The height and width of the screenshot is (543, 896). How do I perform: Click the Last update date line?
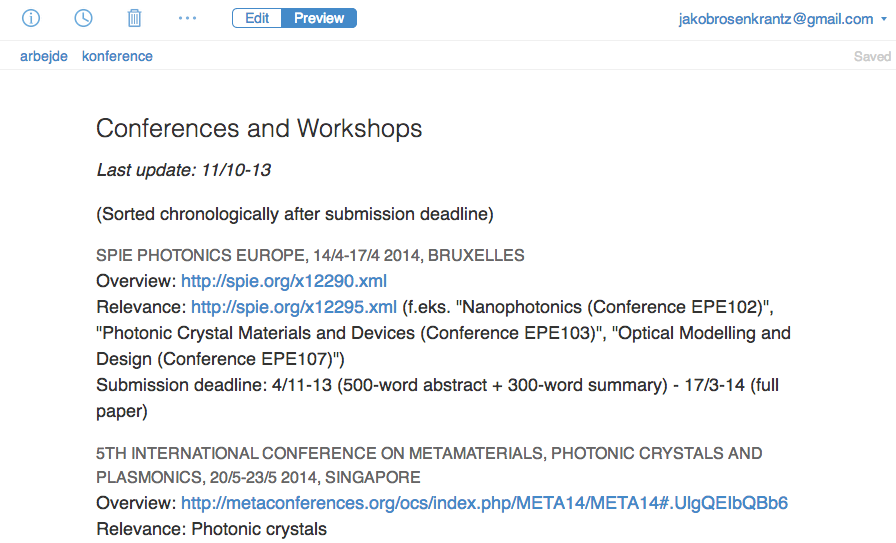click(x=183, y=170)
